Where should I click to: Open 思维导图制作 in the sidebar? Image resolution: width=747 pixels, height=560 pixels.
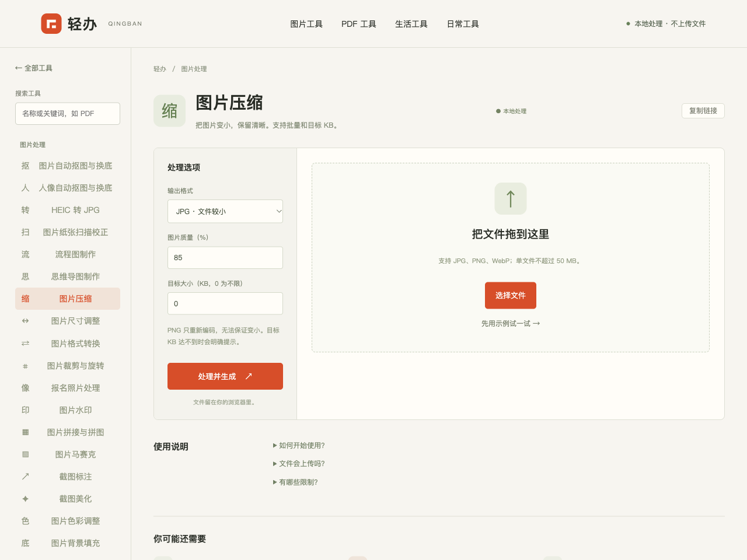[x=68, y=276]
